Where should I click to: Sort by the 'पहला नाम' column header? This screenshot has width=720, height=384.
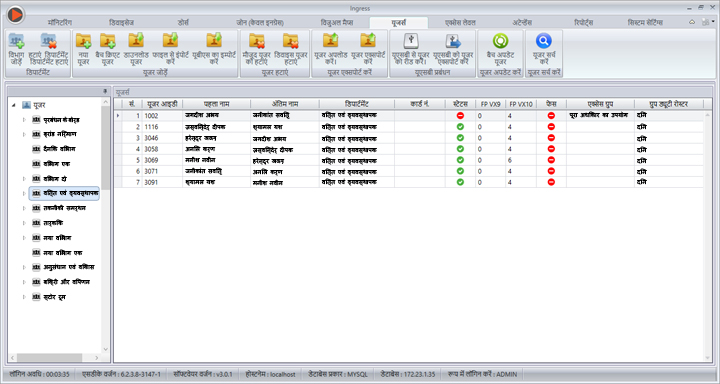pyautogui.click(x=216, y=104)
